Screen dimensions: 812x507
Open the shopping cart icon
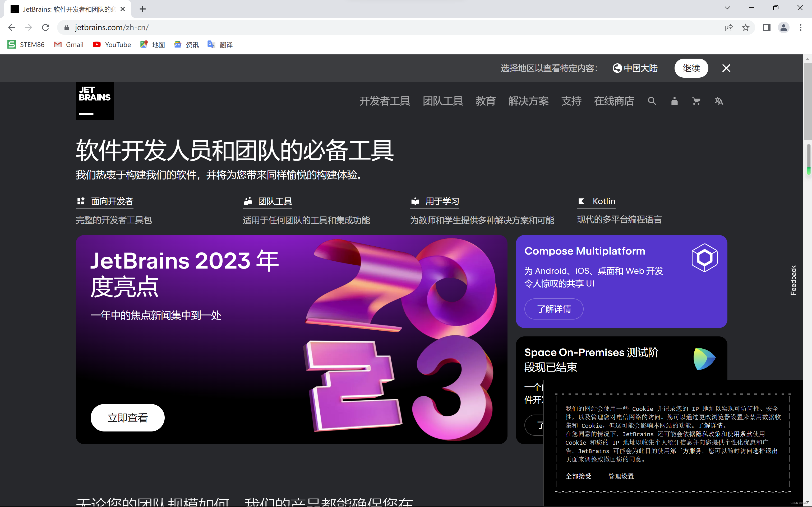coord(696,101)
